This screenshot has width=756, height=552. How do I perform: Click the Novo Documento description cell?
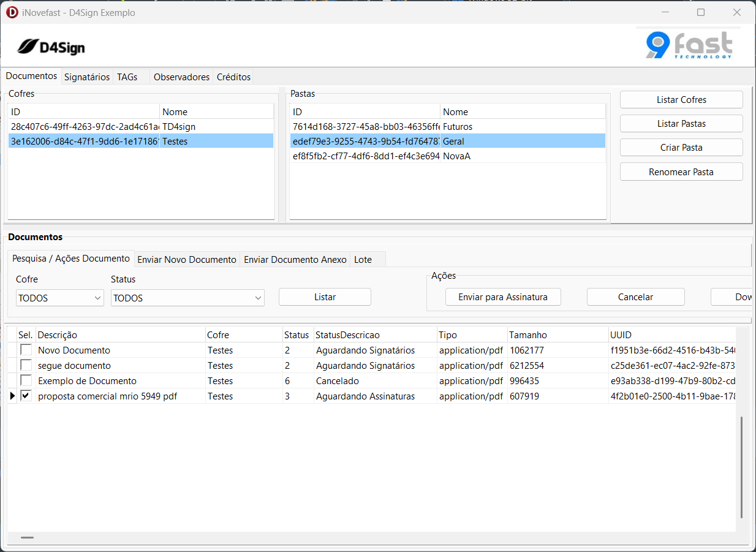(121, 350)
